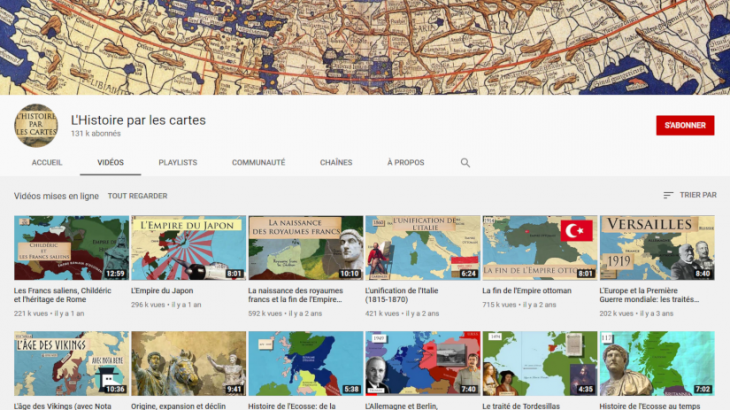Open the L'Histoire par les cartes channel avatar
Image resolution: width=730 pixels, height=410 pixels.
(36, 126)
